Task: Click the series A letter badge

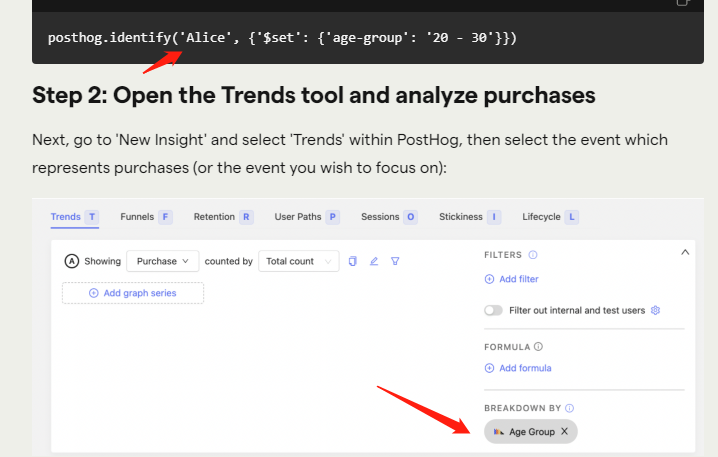Action: (71, 261)
